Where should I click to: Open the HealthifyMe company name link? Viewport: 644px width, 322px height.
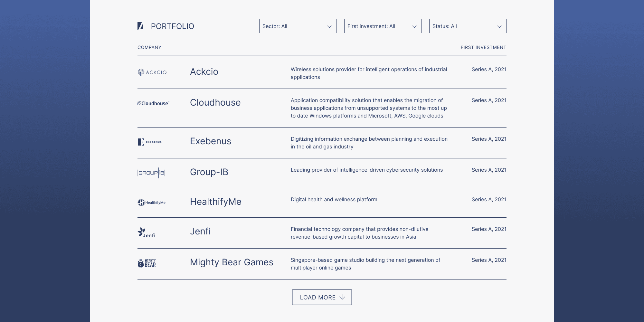216,202
